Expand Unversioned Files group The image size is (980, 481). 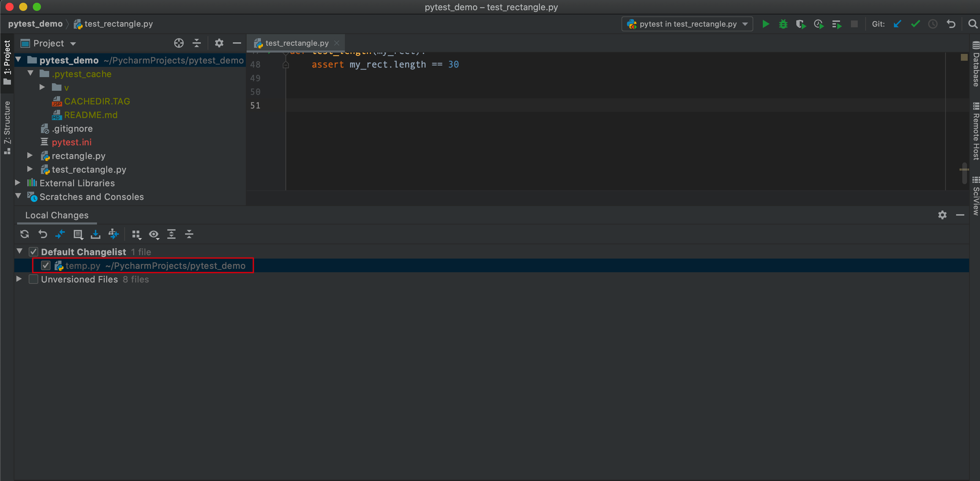click(x=19, y=279)
